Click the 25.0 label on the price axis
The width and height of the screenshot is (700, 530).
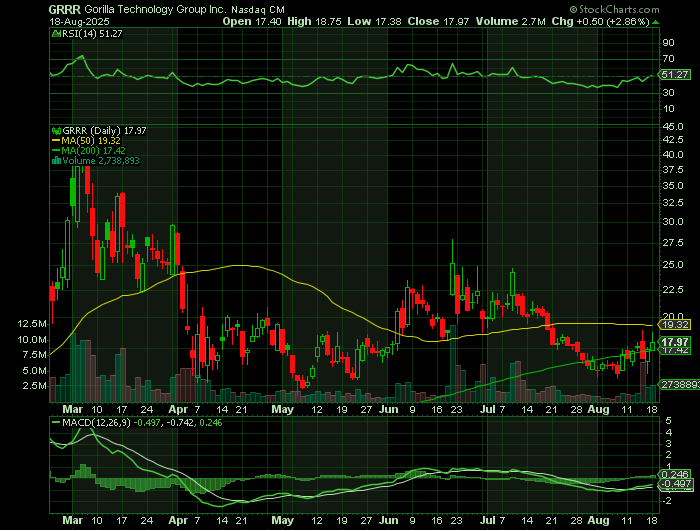673,265
